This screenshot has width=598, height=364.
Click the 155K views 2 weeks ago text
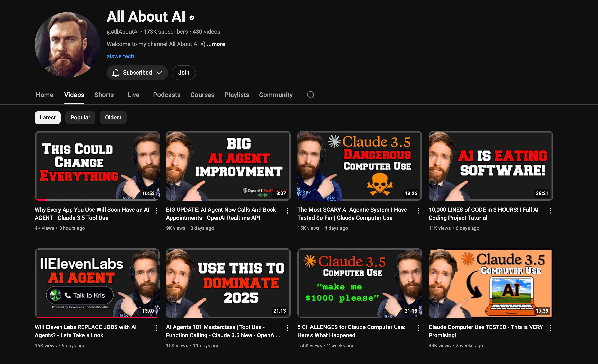(x=326, y=346)
